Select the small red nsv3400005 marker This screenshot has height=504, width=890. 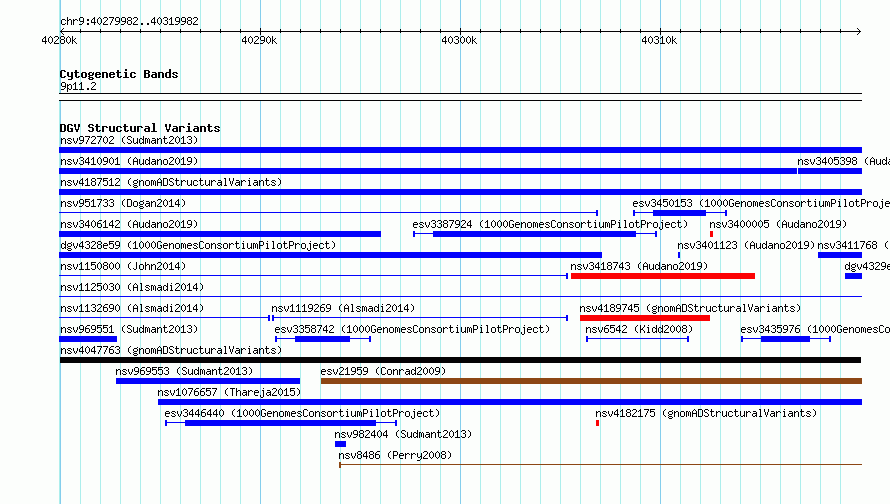[x=711, y=234]
